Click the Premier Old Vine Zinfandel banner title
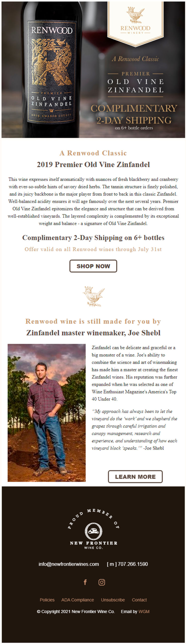186x644 pixels. tap(136, 86)
